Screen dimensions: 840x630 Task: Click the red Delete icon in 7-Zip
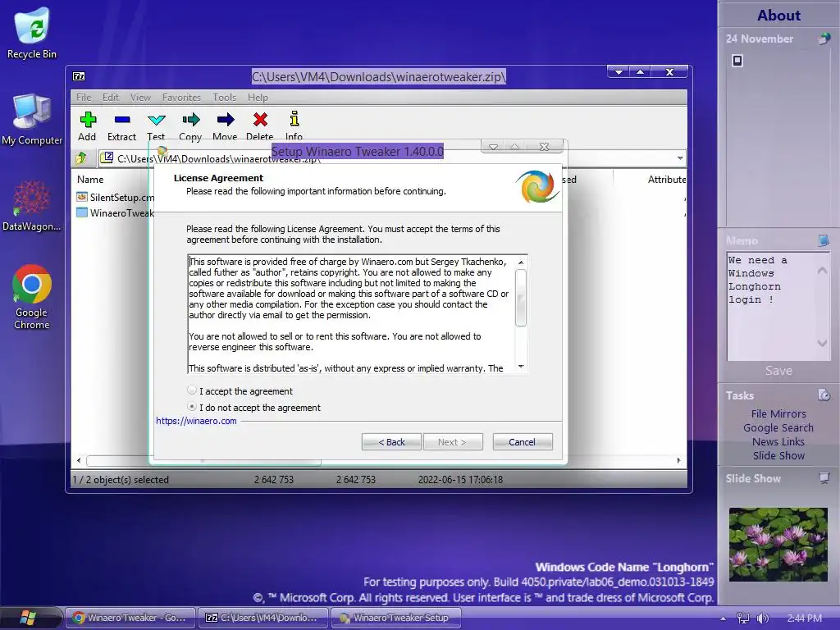(260, 119)
